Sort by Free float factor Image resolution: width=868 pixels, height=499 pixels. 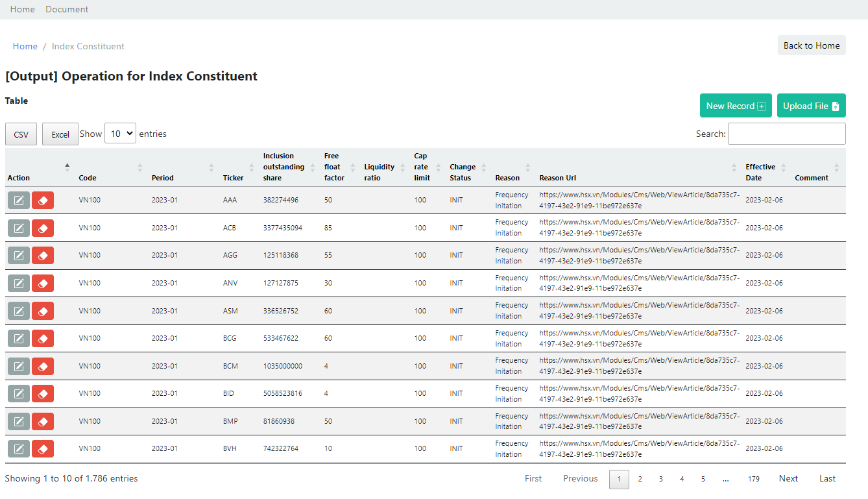(342, 167)
